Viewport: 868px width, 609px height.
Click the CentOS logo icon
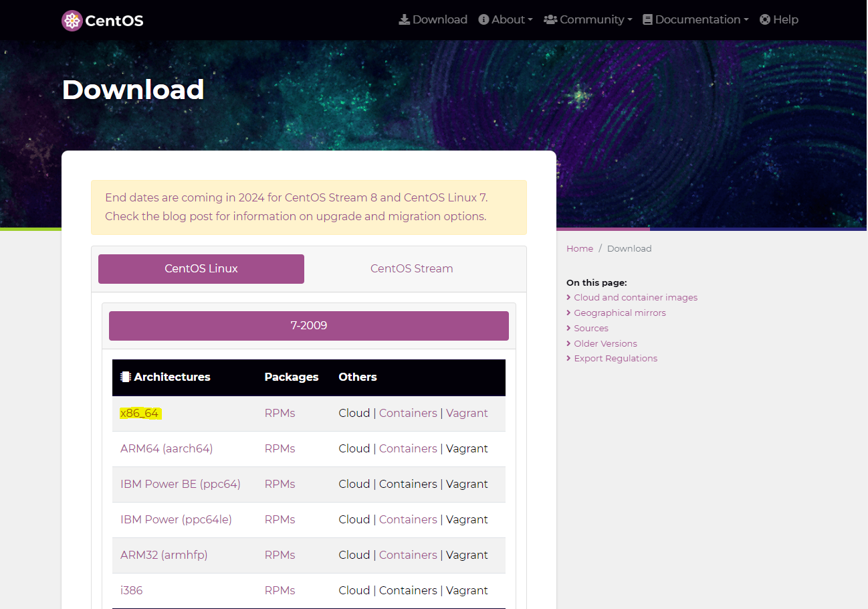click(72, 21)
